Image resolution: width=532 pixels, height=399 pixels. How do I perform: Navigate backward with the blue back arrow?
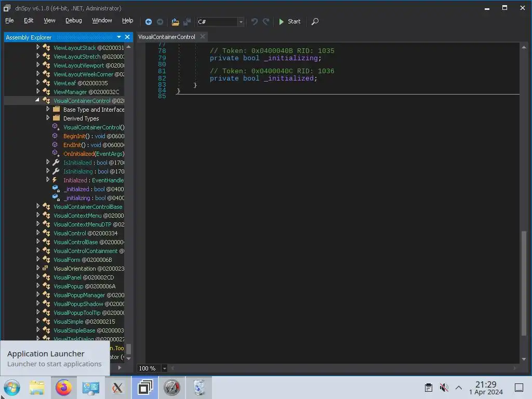148,22
